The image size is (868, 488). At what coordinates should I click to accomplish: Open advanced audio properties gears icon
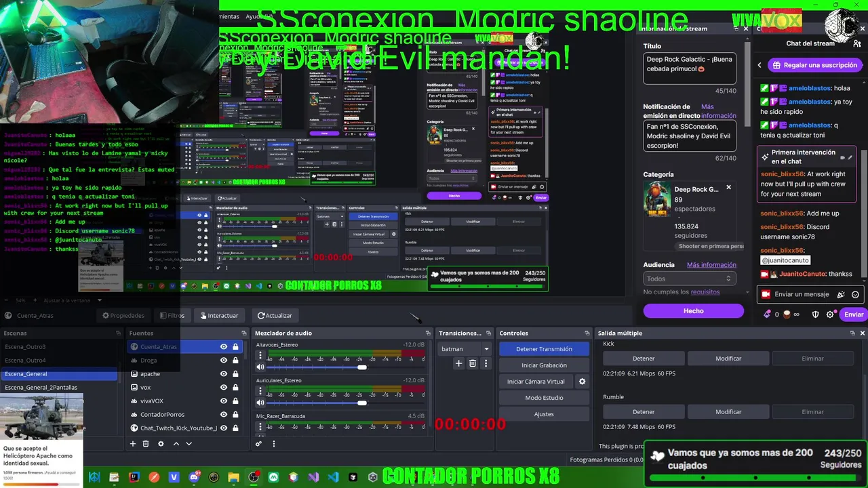(258, 444)
